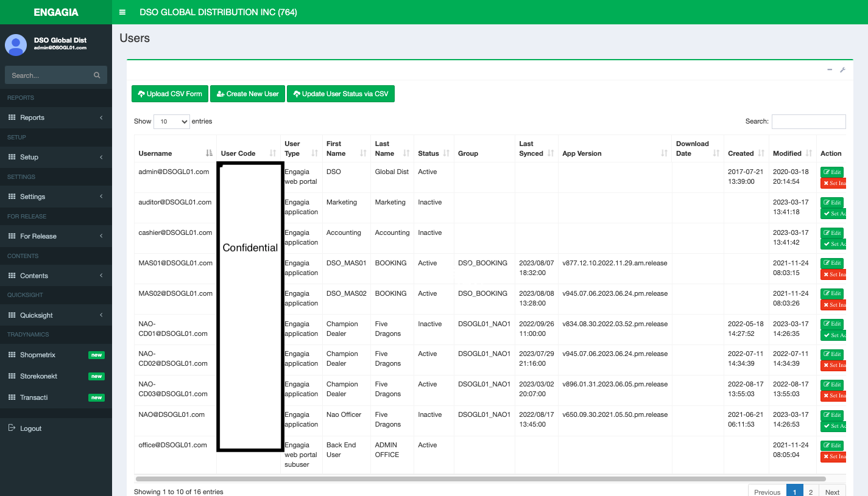The height and width of the screenshot is (496, 868).
Task: Expand the Settings menu chevron
Action: [x=101, y=197]
